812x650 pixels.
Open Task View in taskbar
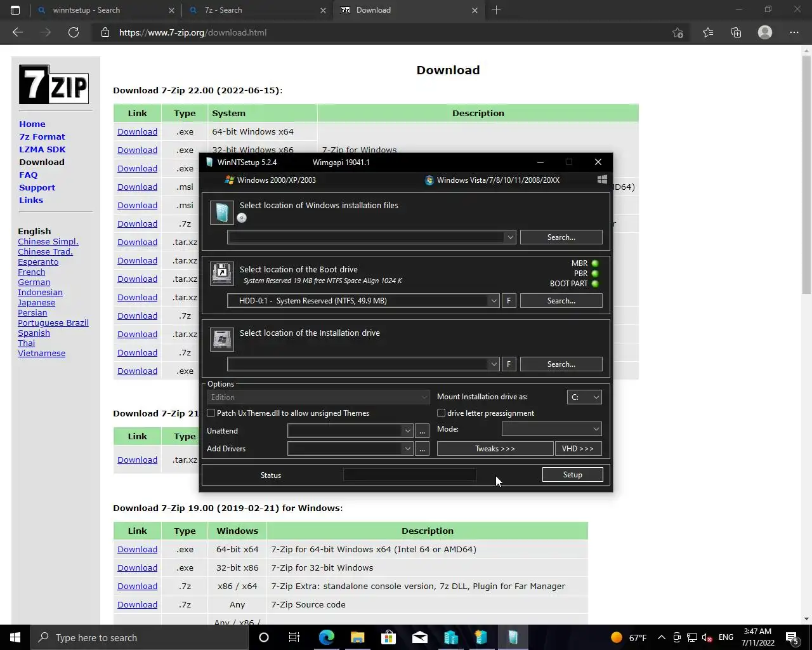[x=294, y=637]
